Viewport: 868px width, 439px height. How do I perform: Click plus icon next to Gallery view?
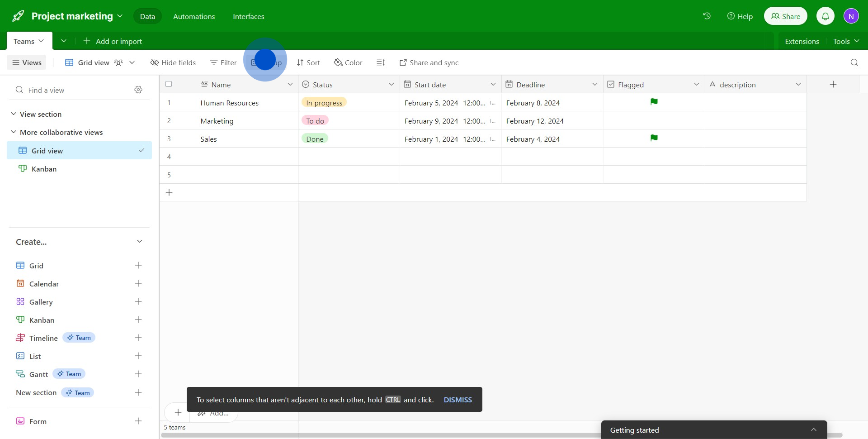(x=138, y=302)
